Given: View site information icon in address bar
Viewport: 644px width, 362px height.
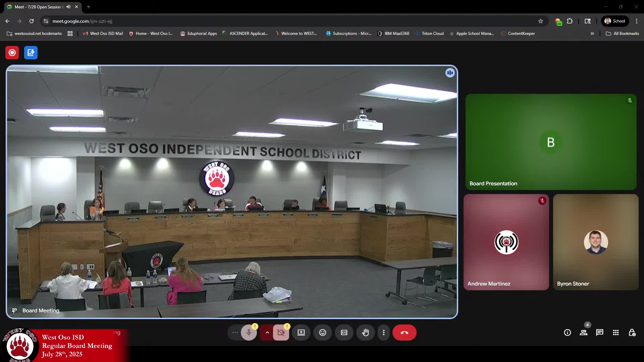Looking at the screenshot, I should [x=46, y=21].
